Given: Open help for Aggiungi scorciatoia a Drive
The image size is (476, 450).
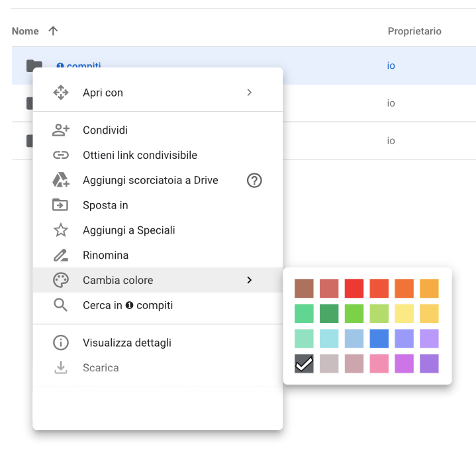Looking at the screenshot, I should click(x=254, y=180).
